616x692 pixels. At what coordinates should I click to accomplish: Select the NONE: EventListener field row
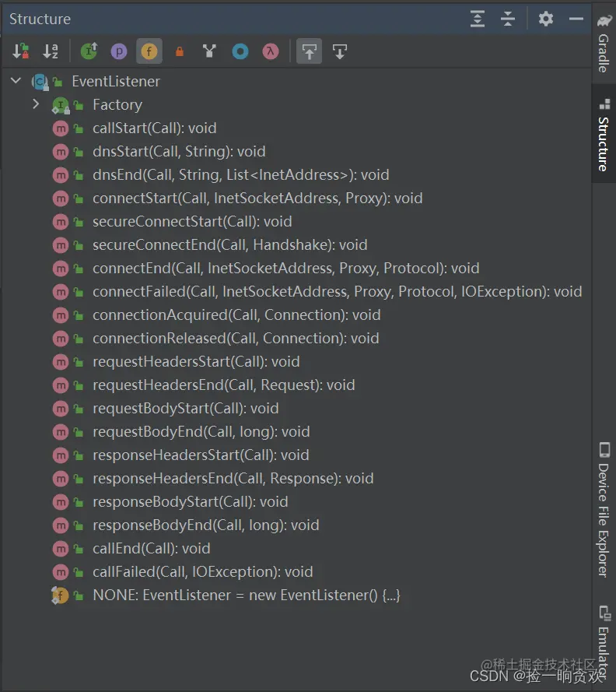point(246,595)
